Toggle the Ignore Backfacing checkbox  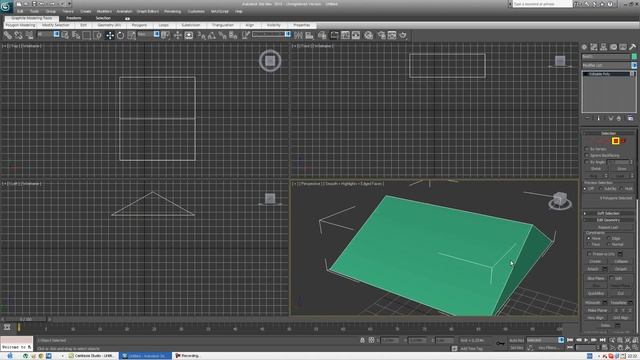click(x=587, y=156)
